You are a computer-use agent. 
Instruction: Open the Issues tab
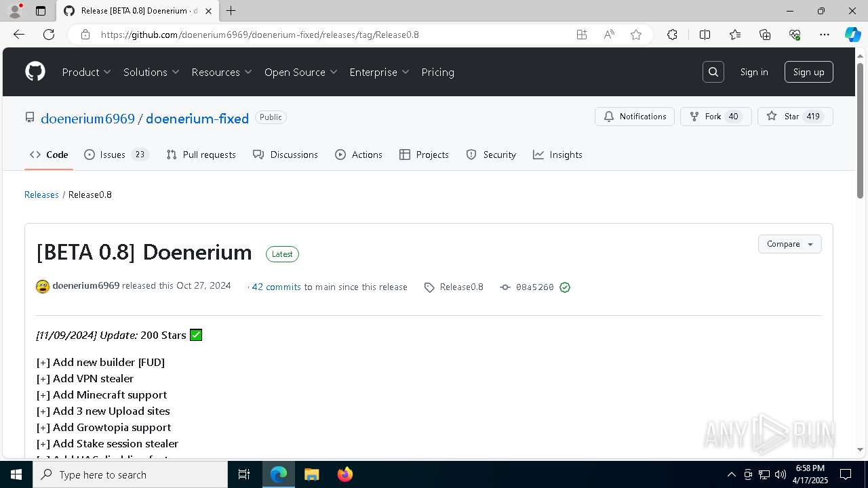coord(116,155)
